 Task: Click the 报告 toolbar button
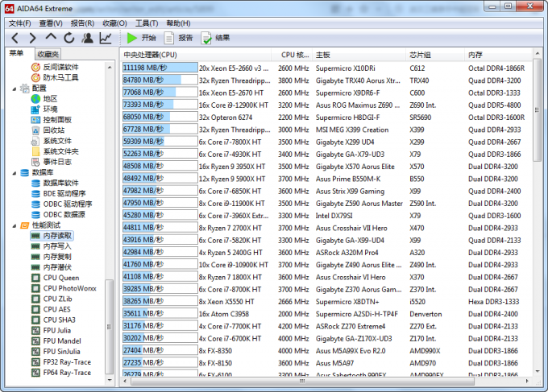(x=178, y=38)
